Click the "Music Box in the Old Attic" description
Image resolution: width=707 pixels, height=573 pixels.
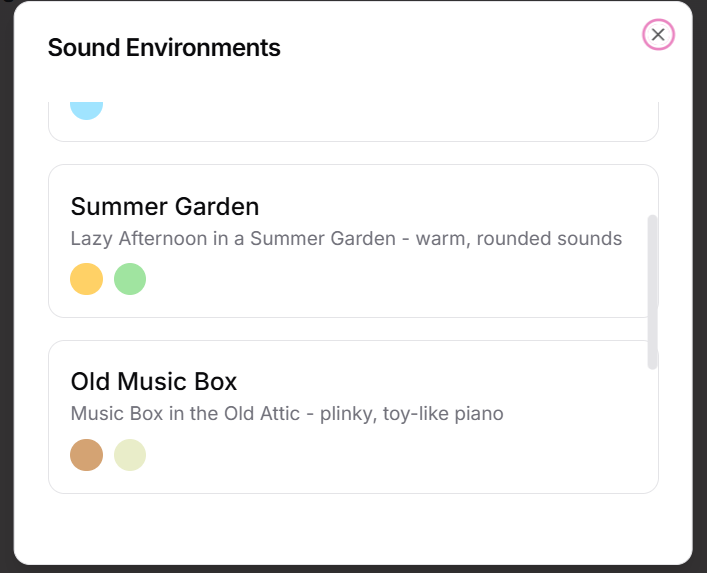point(185,414)
